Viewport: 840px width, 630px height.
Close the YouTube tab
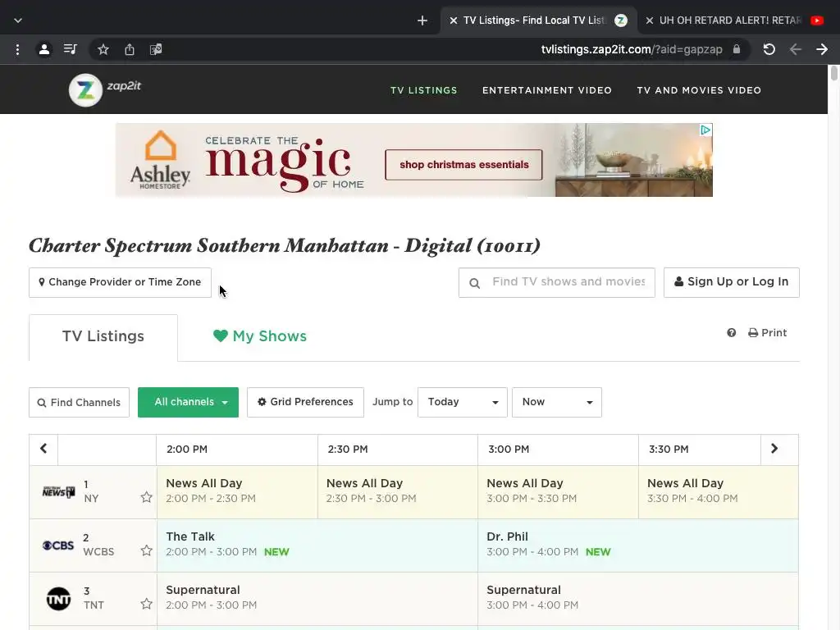point(650,21)
